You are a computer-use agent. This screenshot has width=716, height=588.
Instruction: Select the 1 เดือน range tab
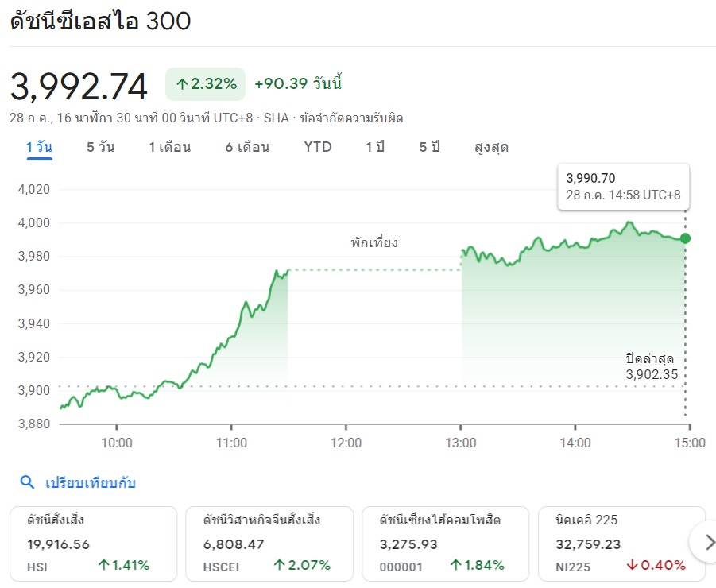[169, 147]
